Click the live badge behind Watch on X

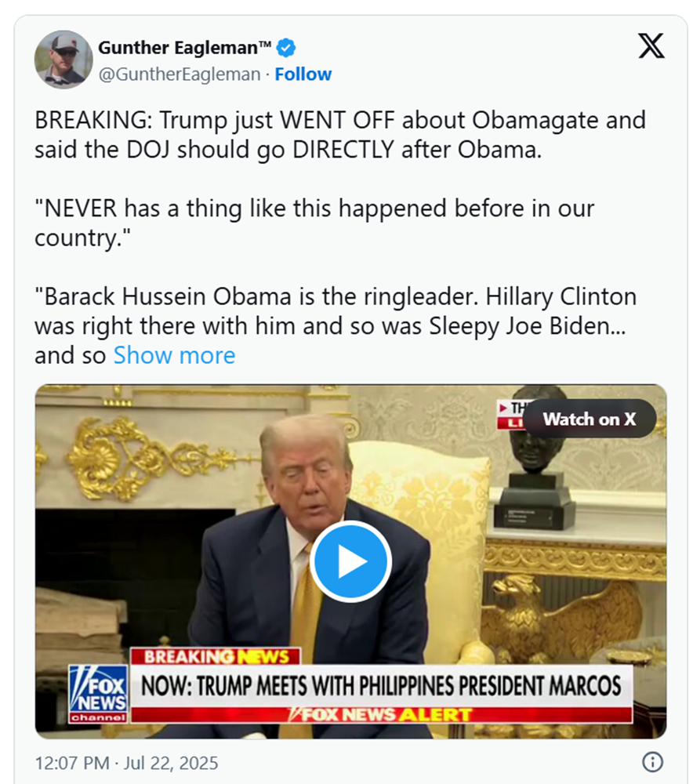[510, 415]
